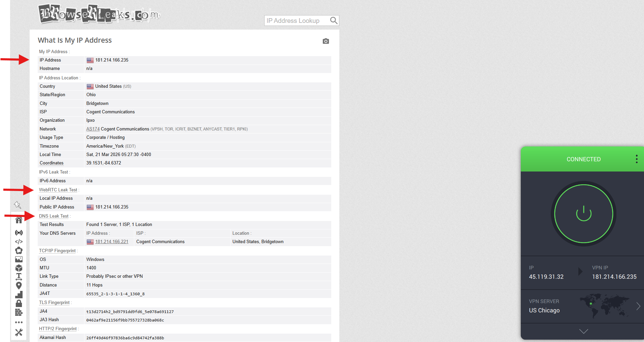Click the Akamai Hash value
The width and height of the screenshot is (644, 342).
tap(125, 338)
